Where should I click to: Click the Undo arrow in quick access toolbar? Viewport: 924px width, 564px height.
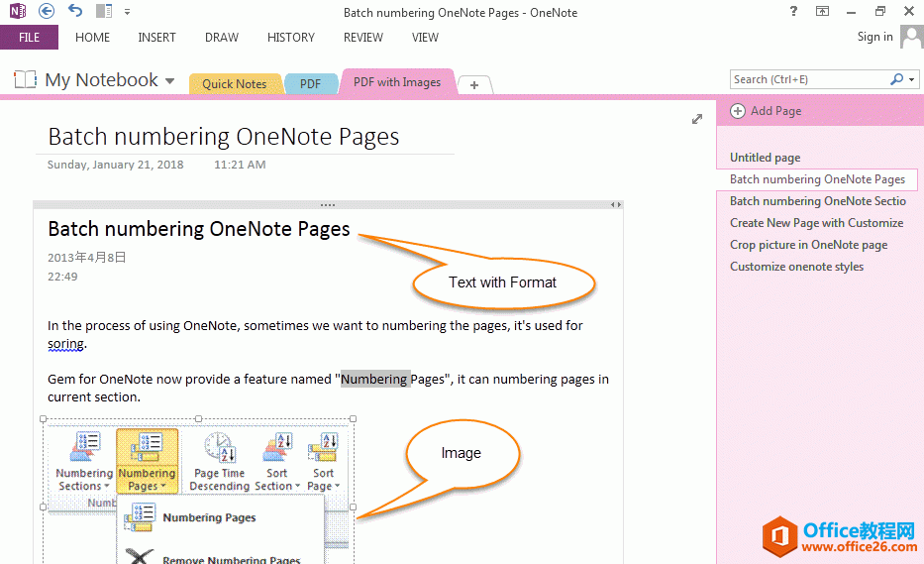pyautogui.click(x=75, y=11)
